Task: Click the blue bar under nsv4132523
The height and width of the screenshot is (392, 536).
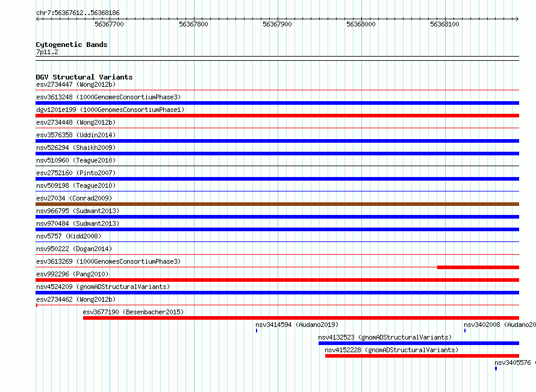Action: click(x=419, y=343)
